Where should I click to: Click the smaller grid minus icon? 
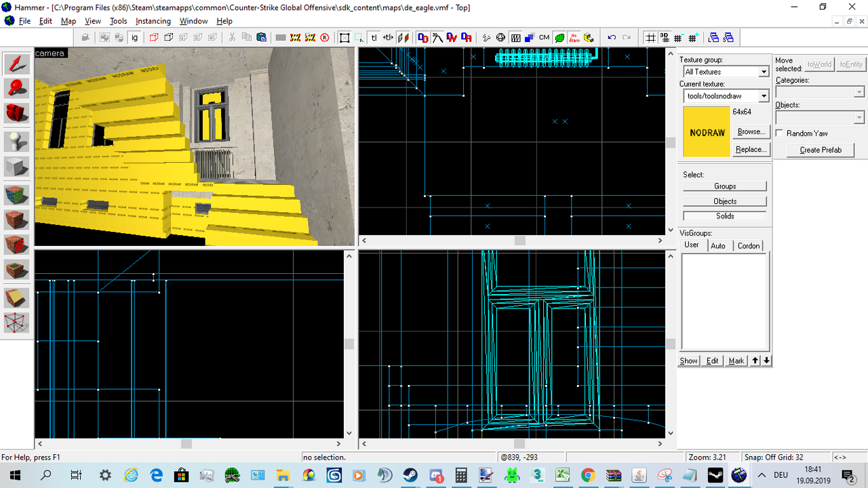(x=679, y=37)
